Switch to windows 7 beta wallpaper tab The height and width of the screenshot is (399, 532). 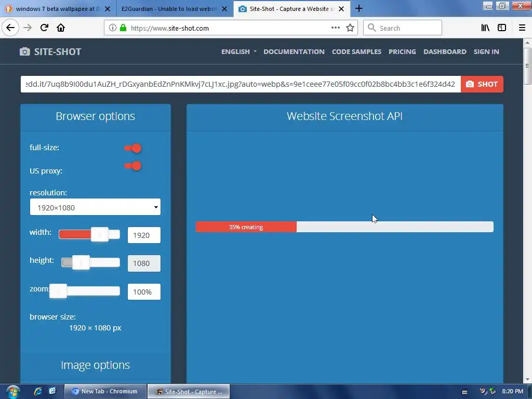pos(58,9)
